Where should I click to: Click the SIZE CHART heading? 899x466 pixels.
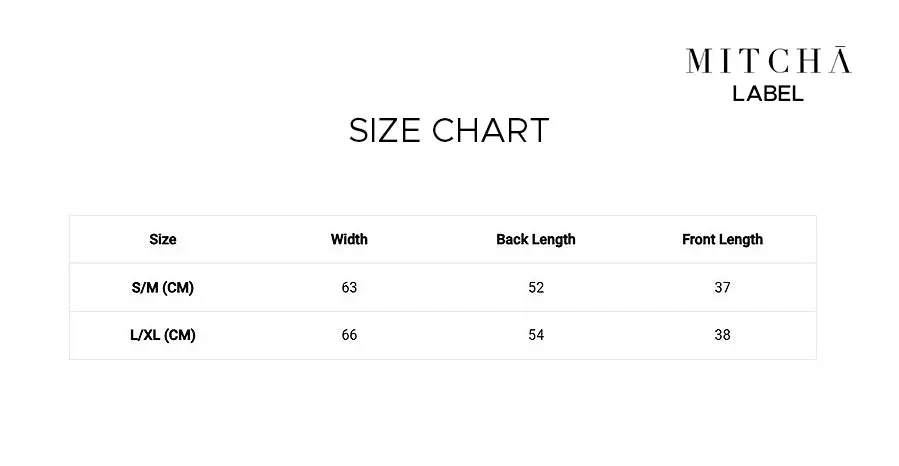(x=449, y=130)
